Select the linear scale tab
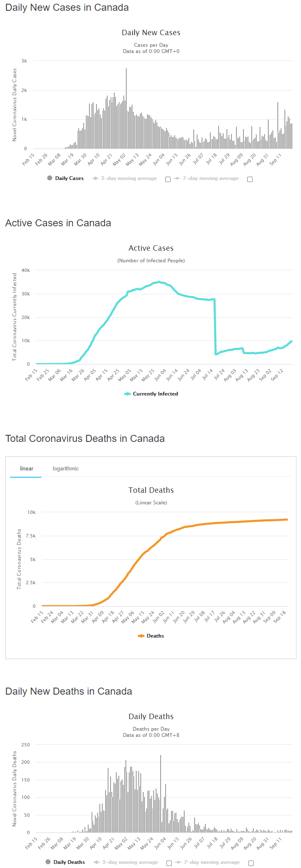Screen dimensions: 301x868 (x=26, y=468)
